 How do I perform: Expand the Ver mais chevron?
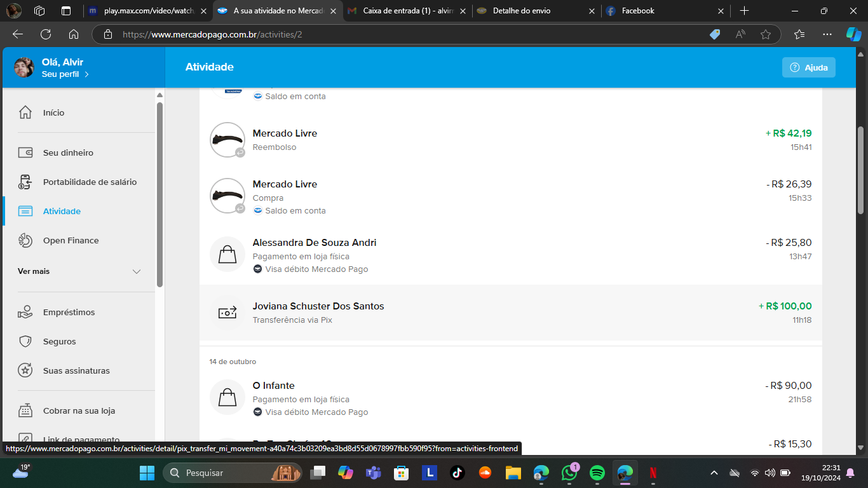click(137, 271)
